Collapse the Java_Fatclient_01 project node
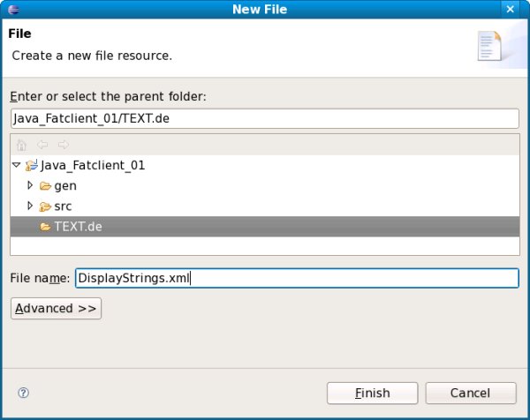Image resolution: width=530 pixels, height=420 pixels. [17, 165]
